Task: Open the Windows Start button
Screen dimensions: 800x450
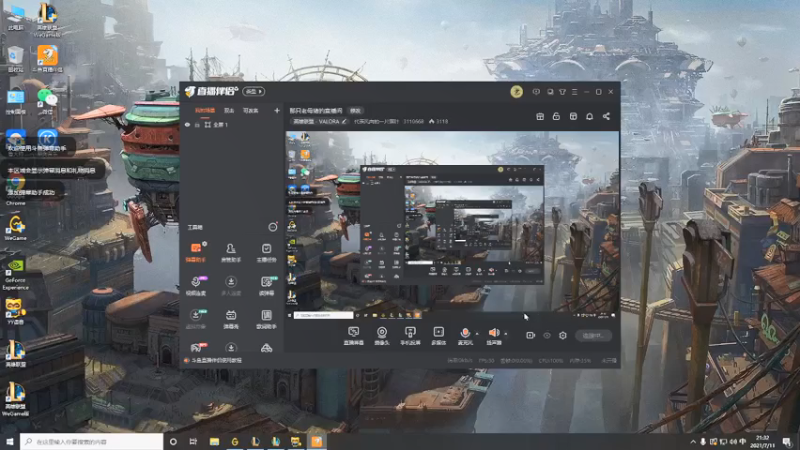Action: pos(10,442)
